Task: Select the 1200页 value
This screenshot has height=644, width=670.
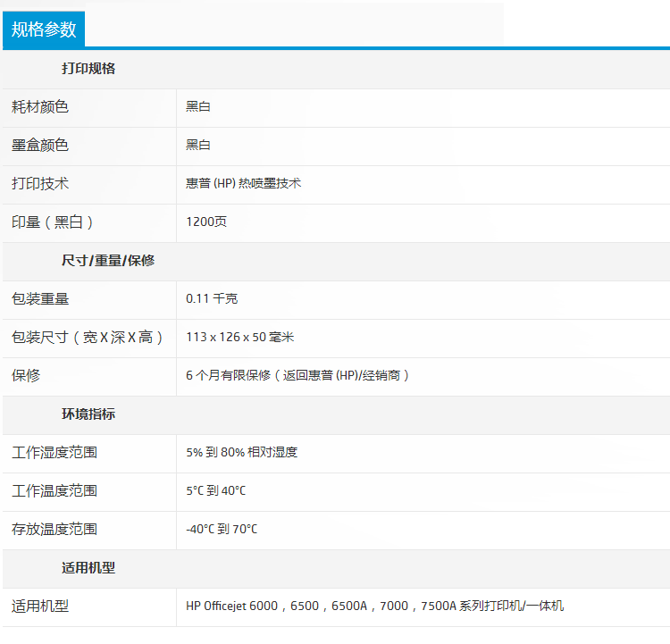Action: tap(206, 222)
